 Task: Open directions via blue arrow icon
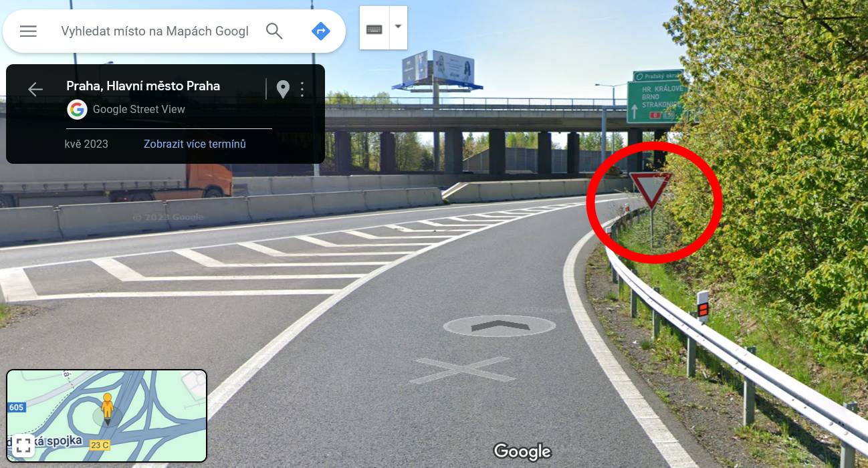[321, 31]
